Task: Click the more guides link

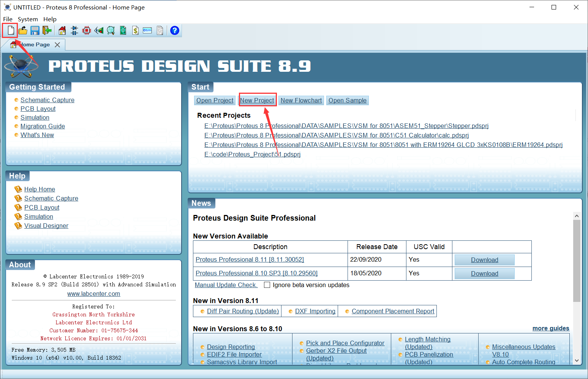Action: click(x=551, y=328)
